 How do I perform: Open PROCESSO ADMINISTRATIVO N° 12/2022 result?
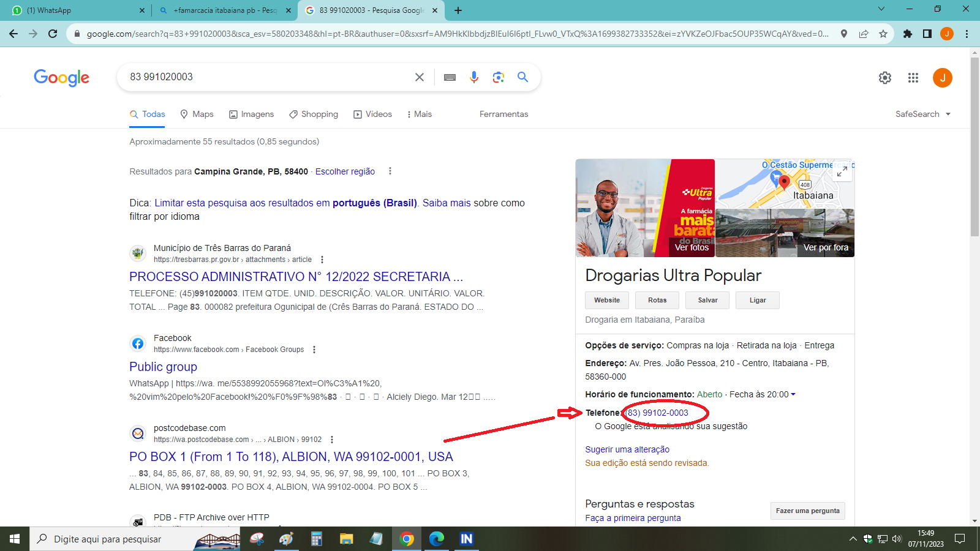[296, 277]
